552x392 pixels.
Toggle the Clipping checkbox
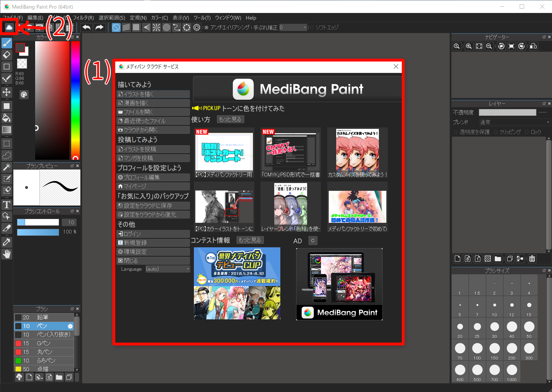[x=496, y=132]
